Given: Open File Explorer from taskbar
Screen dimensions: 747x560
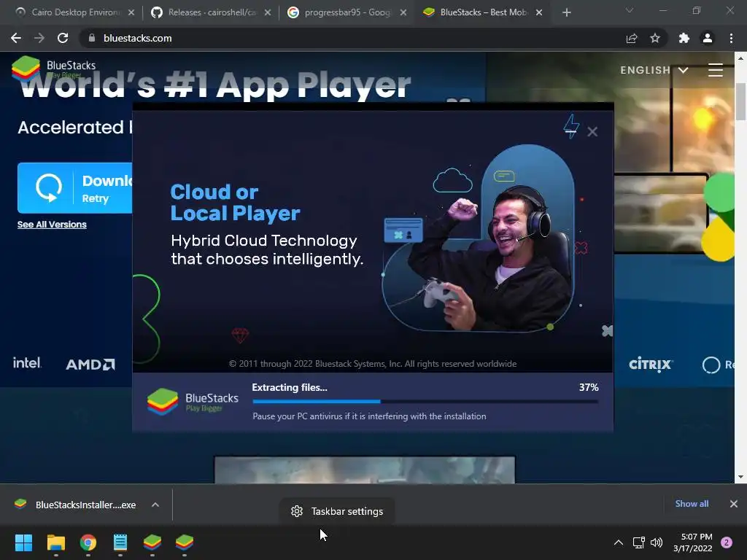Looking at the screenshot, I should (55, 542).
